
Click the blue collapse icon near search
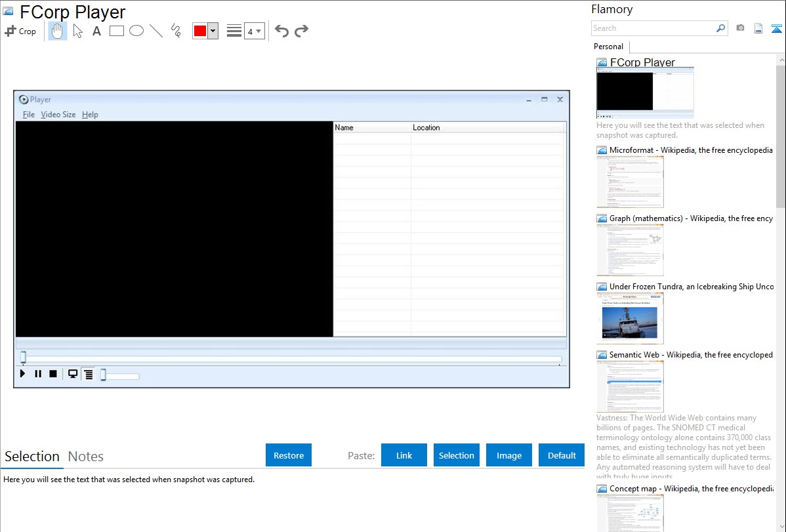click(776, 28)
